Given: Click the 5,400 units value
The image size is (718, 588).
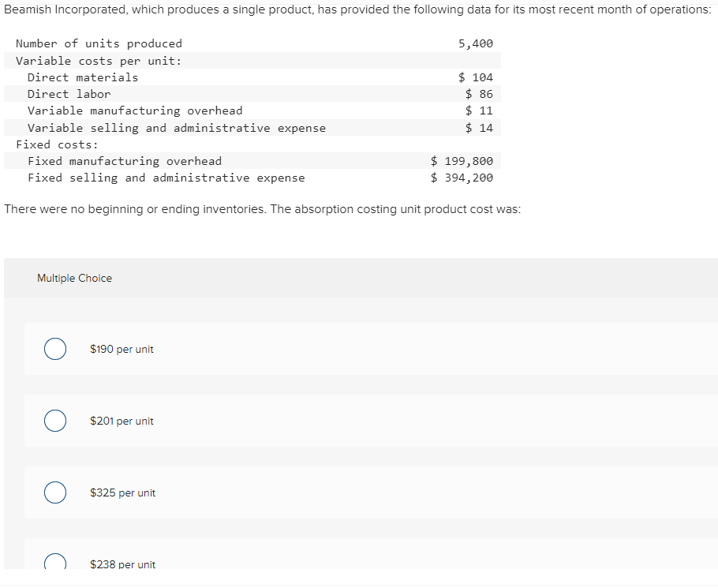Looking at the screenshot, I should point(477,43).
